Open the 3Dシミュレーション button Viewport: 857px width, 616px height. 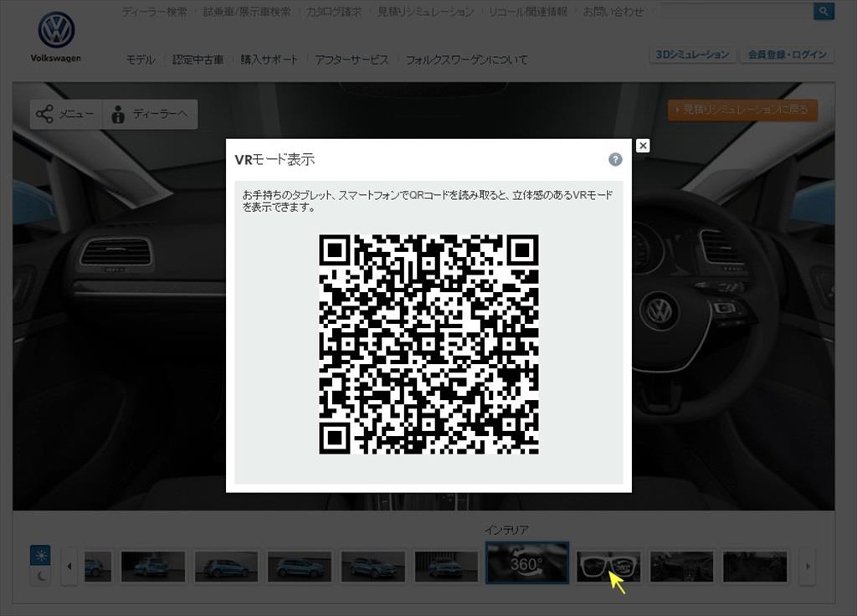click(x=692, y=54)
